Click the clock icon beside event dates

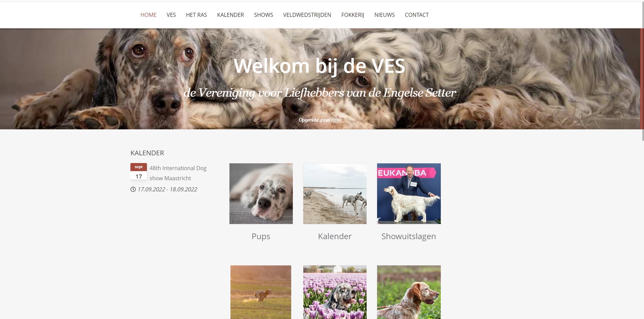point(133,189)
